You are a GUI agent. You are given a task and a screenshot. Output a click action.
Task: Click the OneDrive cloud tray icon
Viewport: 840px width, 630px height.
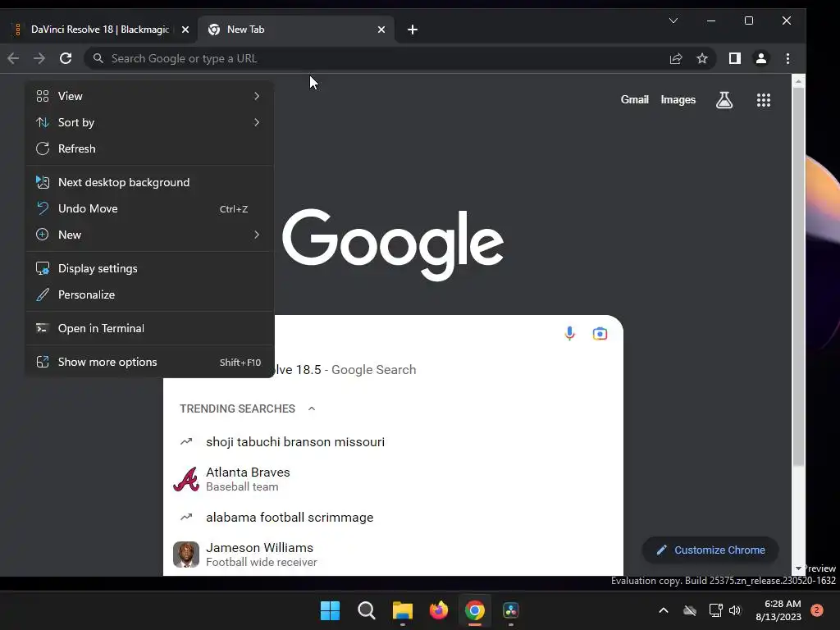[x=690, y=610]
